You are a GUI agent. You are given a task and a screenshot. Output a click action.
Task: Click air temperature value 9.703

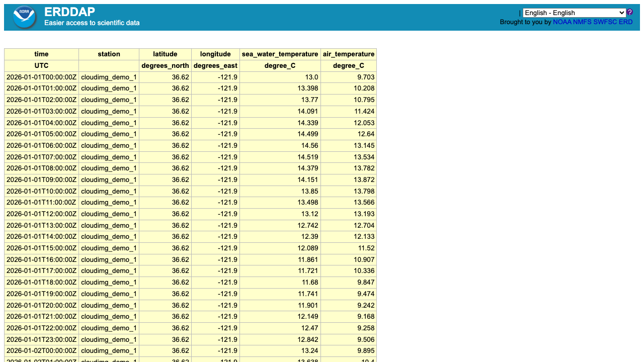point(349,77)
